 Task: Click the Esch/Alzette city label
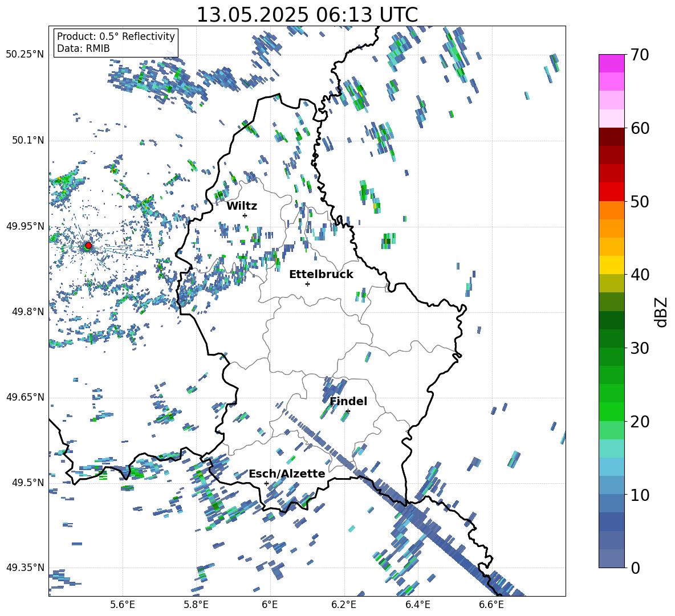(x=287, y=474)
